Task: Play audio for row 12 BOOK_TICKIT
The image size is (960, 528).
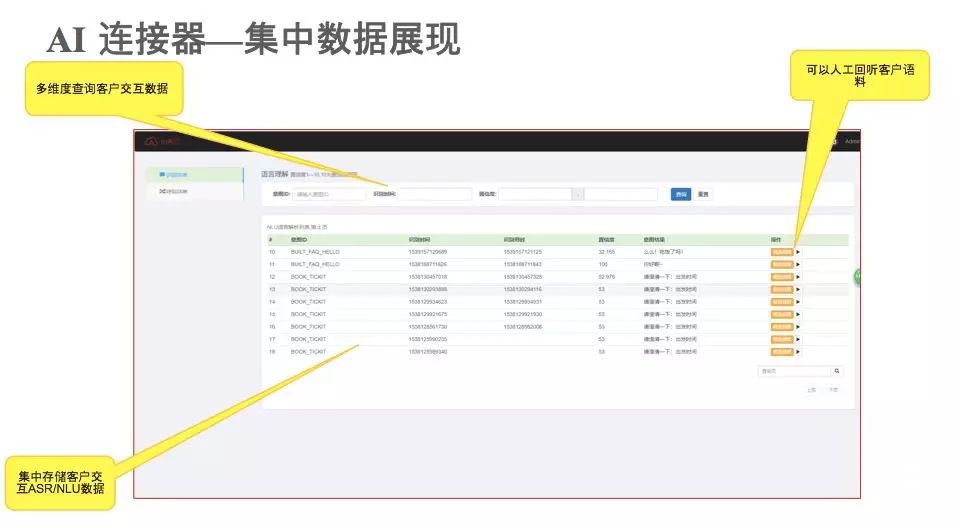Action: [798, 276]
